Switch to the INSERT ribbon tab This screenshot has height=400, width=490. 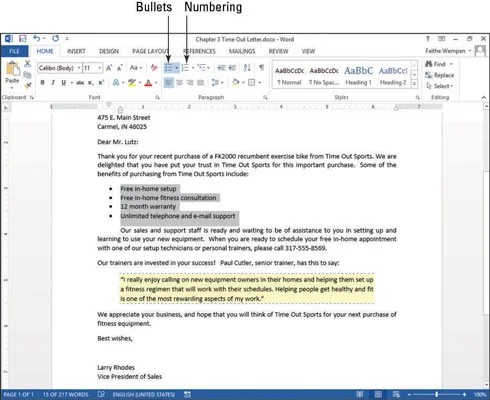[76, 51]
